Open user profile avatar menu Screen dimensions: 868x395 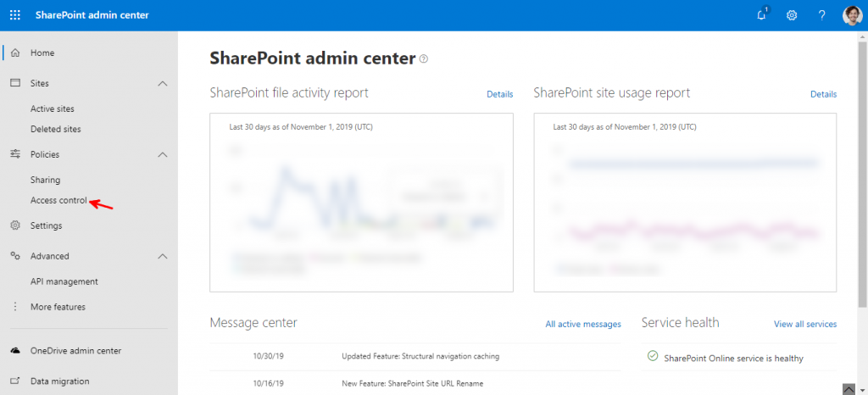tap(853, 15)
